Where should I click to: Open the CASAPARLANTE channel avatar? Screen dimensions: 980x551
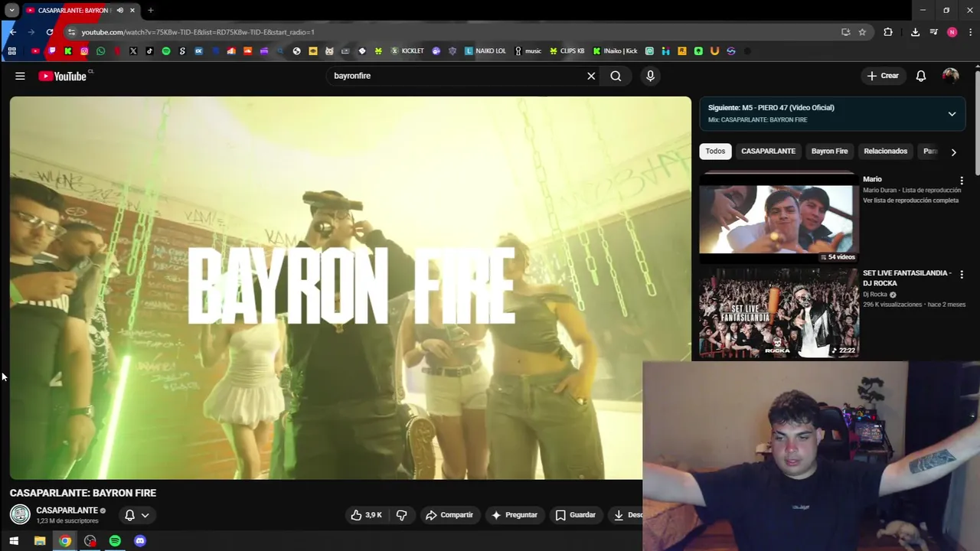click(x=20, y=514)
